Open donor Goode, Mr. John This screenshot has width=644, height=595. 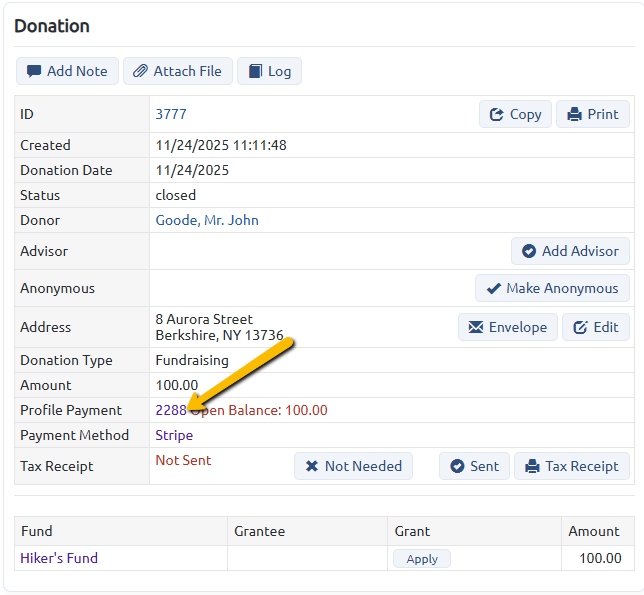click(x=207, y=220)
